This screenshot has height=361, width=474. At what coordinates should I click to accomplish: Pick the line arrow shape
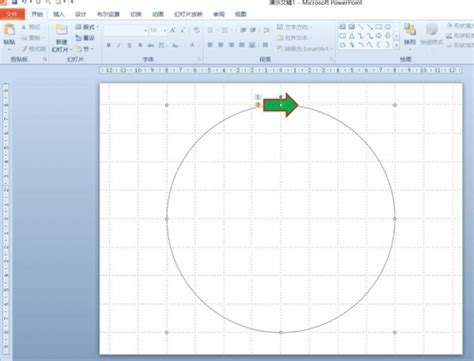click(x=369, y=27)
